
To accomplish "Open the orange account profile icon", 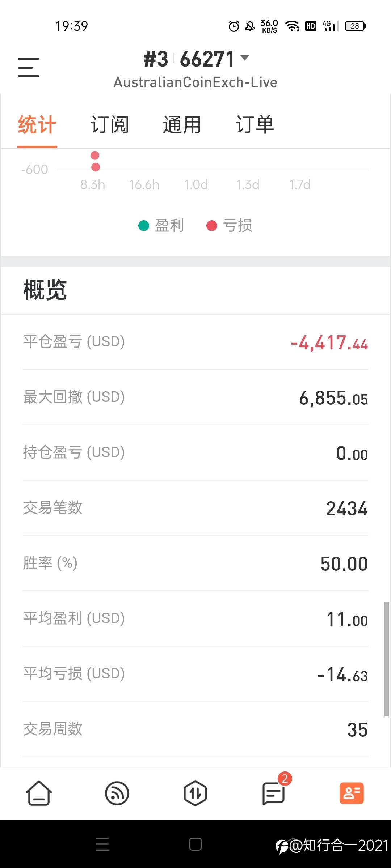I will pos(352,793).
